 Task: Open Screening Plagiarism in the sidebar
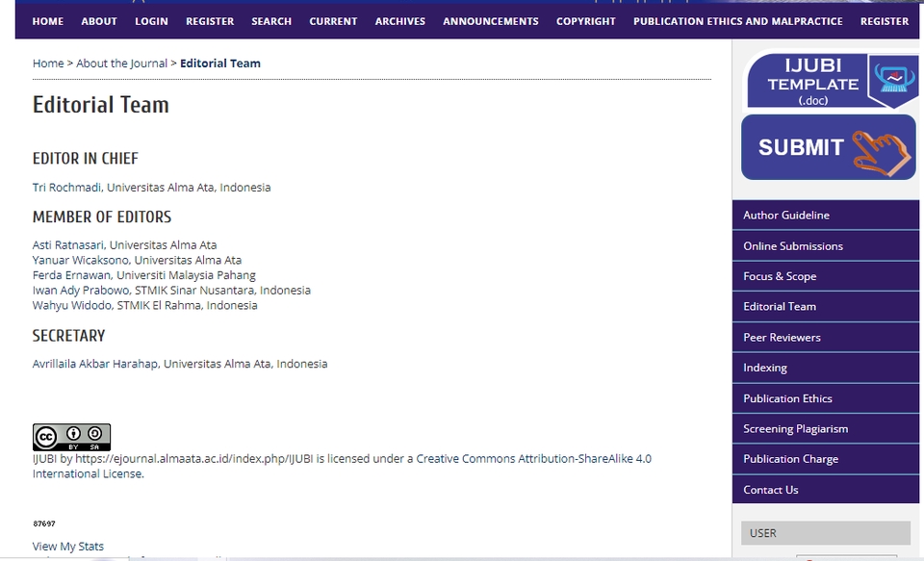[826, 428]
